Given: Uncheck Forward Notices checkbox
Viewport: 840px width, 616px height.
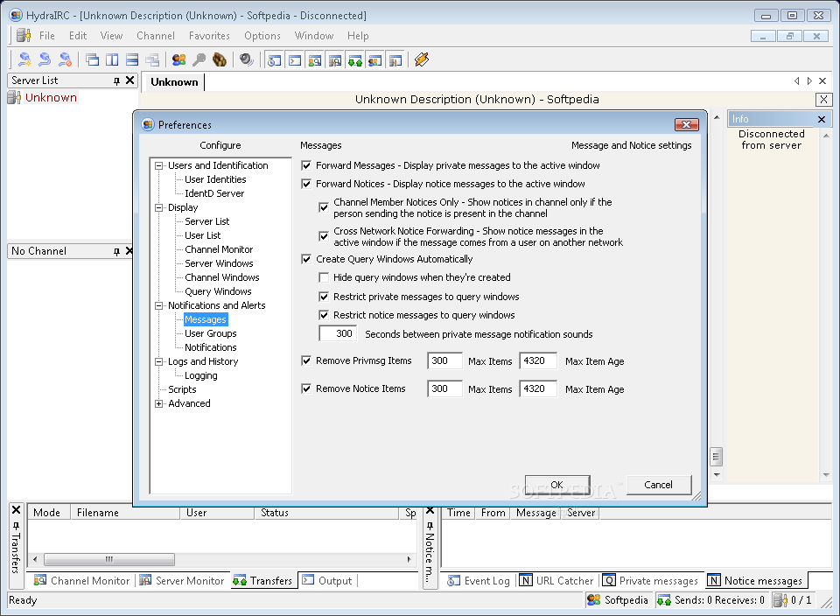Looking at the screenshot, I should pos(306,184).
